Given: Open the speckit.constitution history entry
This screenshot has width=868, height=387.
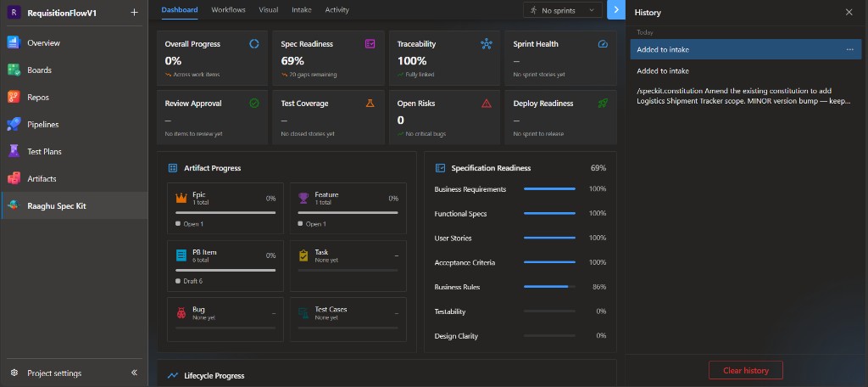Looking at the screenshot, I should tap(746, 96).
